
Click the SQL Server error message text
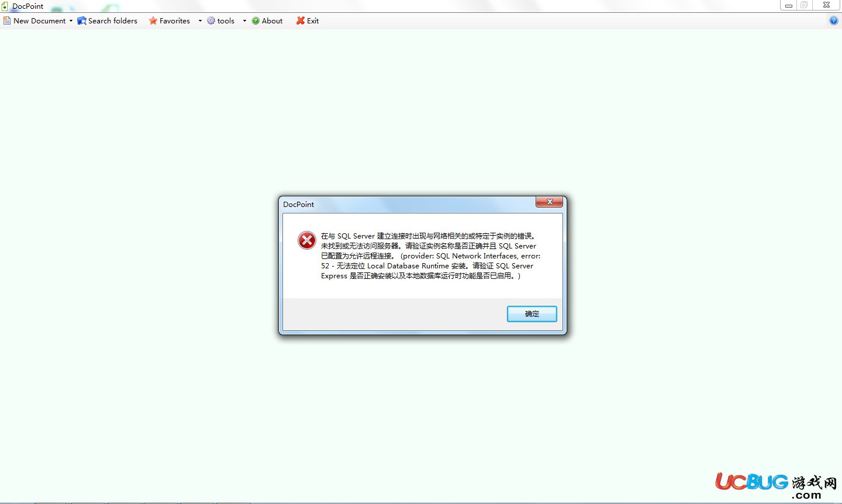[x=431, y=256]
